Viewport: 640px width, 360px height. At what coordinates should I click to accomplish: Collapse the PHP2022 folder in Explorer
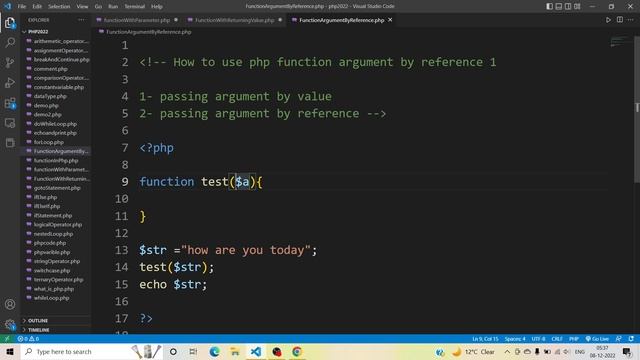[x=38, y=31]
